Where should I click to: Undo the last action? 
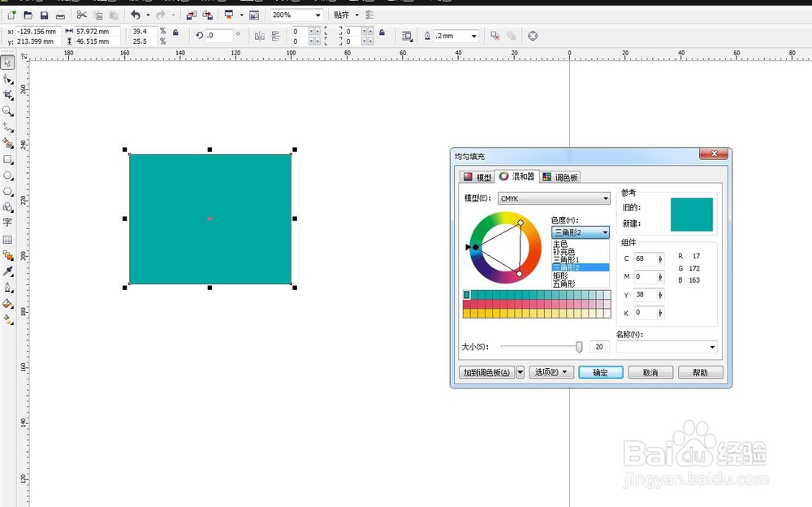click(136, 15)
